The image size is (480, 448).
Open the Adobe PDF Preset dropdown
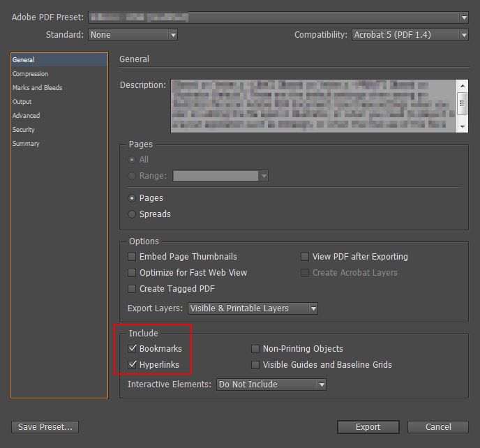pos(278,17)
